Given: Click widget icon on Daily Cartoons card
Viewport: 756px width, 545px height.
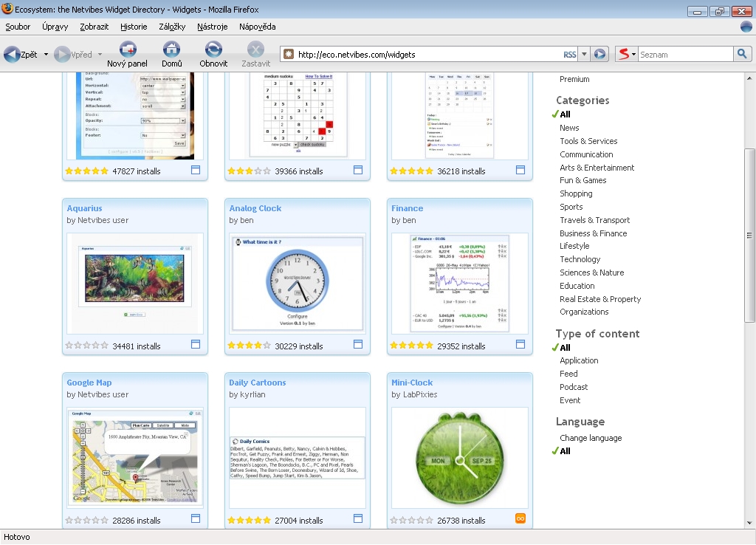Looking at the screenshot, I should tap(358, 518).
